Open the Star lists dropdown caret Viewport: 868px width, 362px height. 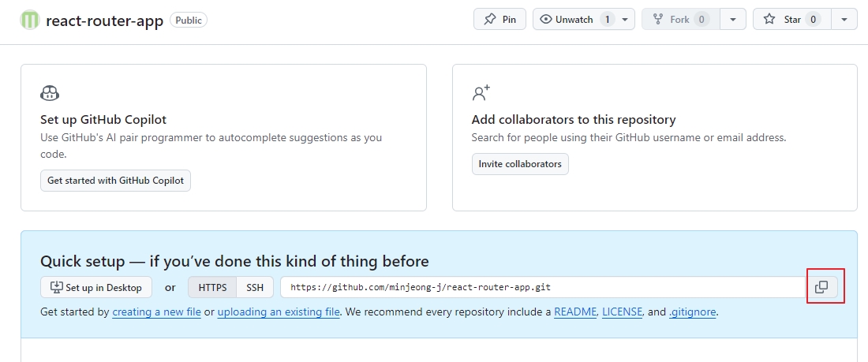(x=844, y=20)
